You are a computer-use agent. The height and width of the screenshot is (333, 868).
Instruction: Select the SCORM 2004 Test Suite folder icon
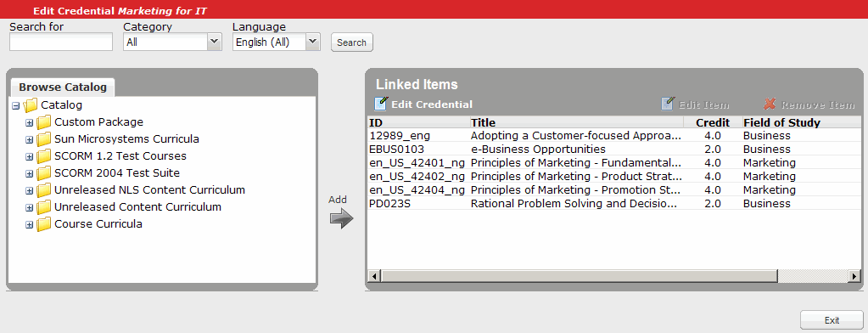[x=44, y=173]
